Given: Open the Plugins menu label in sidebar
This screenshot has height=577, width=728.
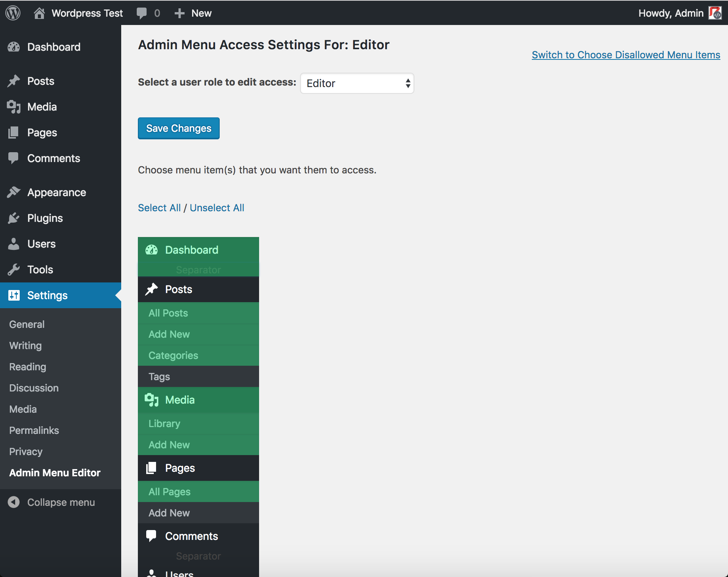Looking at the screenshot, I should pyautogui.click(x=45, y=218).
